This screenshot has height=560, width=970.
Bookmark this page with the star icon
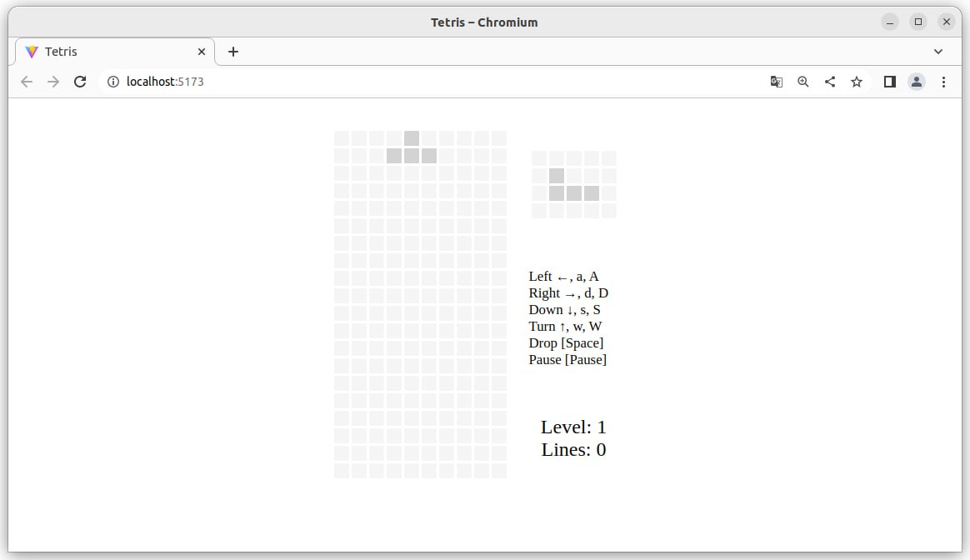[x=856, y=82]
